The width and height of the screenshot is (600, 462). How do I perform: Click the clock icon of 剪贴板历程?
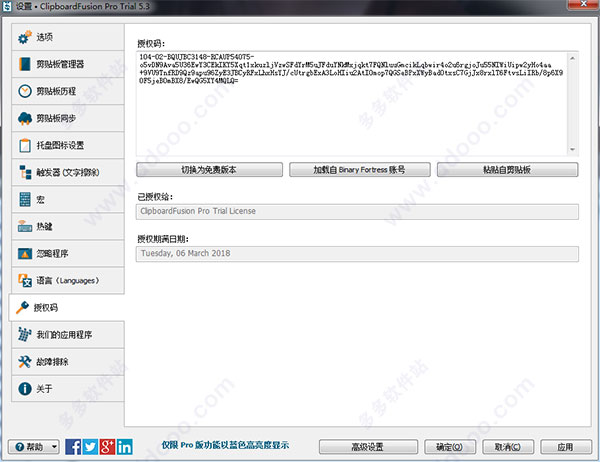pos(25,91)
